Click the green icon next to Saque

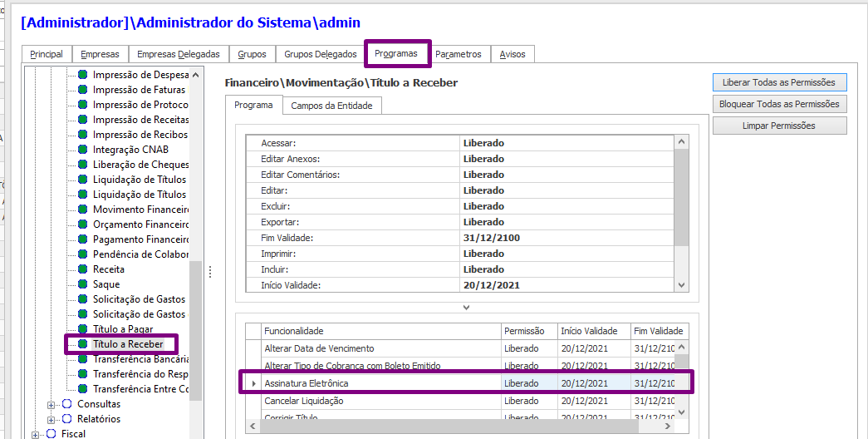tap(83, 284)
